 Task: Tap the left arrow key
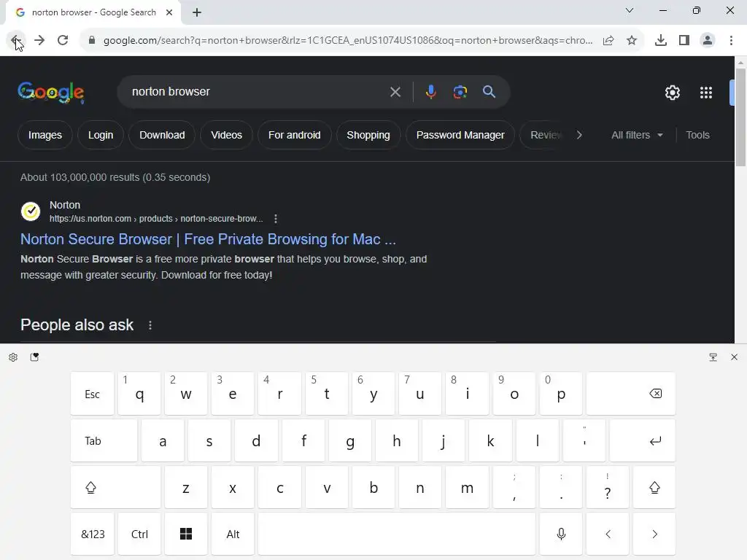point(608,534)
